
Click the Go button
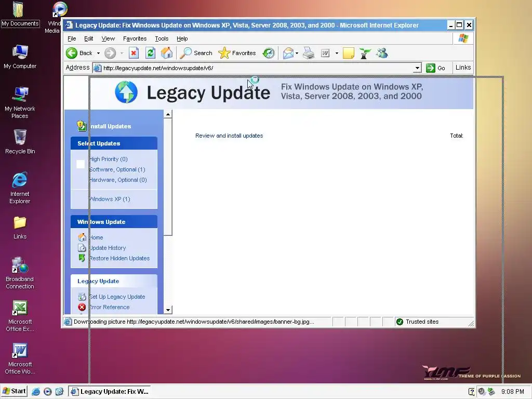pos(436,68)
